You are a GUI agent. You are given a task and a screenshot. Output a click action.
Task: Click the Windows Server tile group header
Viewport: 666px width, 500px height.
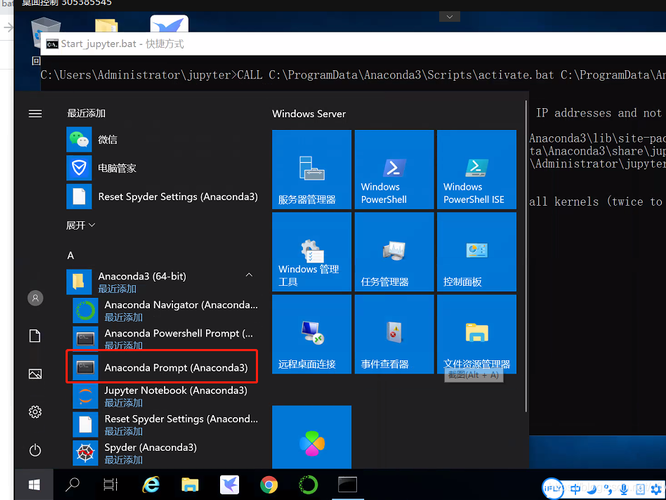pos(309,114)
